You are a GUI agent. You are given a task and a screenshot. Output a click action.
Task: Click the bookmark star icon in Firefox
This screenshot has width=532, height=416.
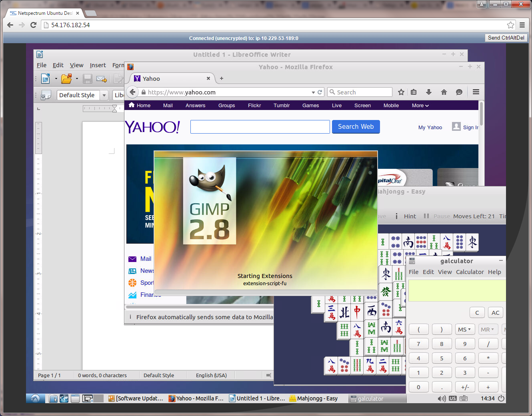(401, 92)
